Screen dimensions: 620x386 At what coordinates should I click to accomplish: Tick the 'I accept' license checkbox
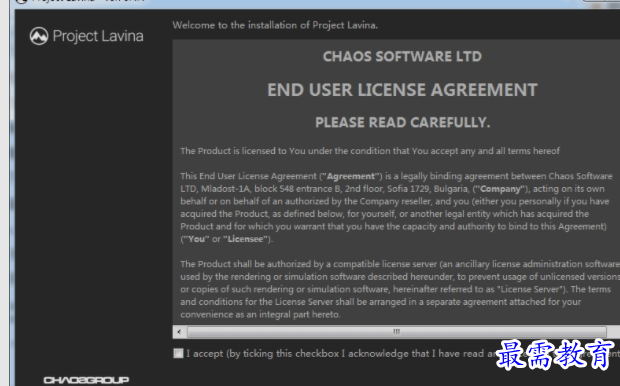(178, 353)
